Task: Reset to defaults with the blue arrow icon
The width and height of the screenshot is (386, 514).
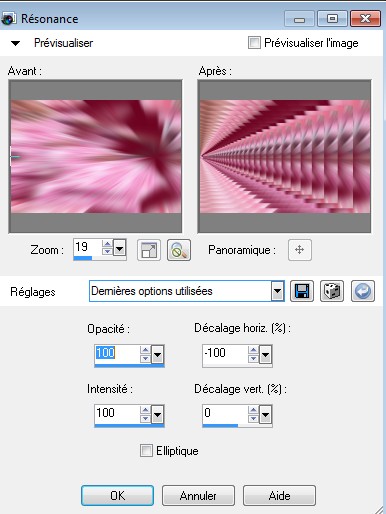Action: [x=363, y=291]
